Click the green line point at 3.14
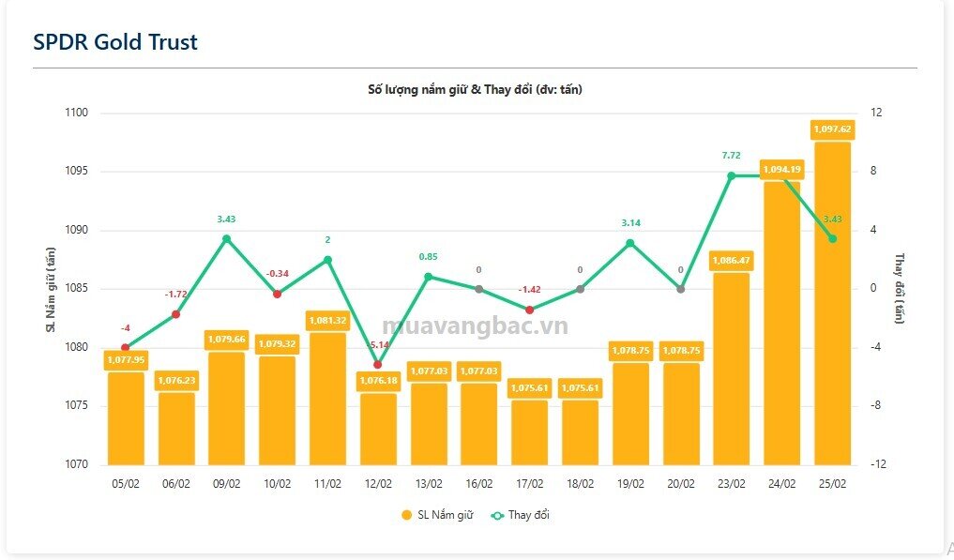 pos(630,243)
